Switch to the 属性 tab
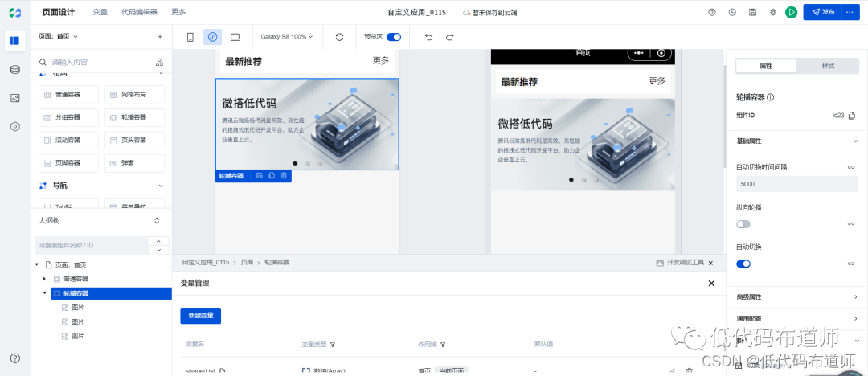Image resolution: width=868 pixels, height=376 pixels. (766, 66)
